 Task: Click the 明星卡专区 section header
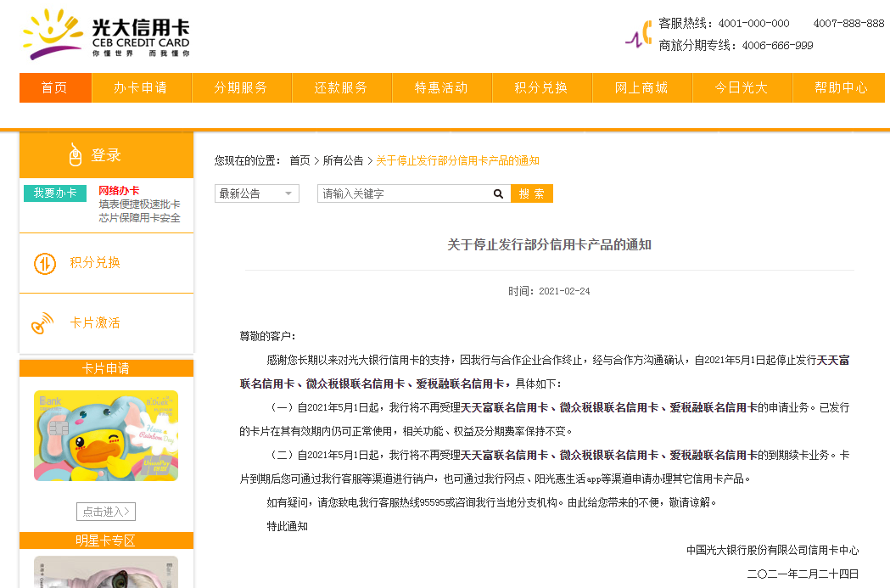pyautogui.click(x=106, y=540)
